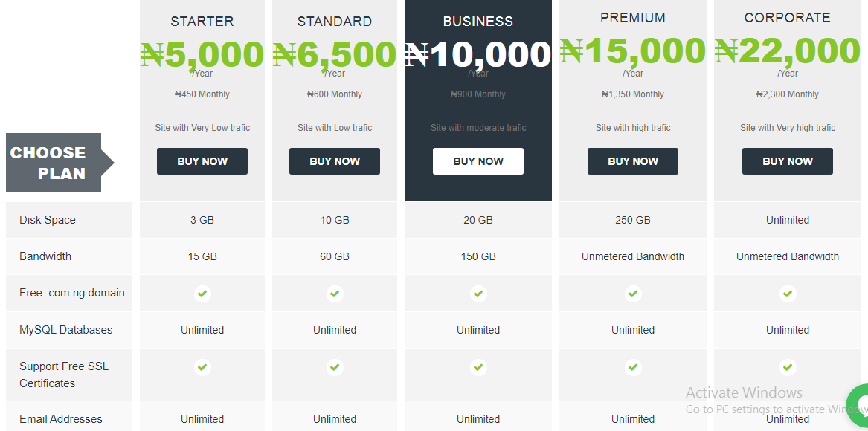Click the Standard plan BUY NOW button
Viewport: 868px width, 431px height.
335,161
